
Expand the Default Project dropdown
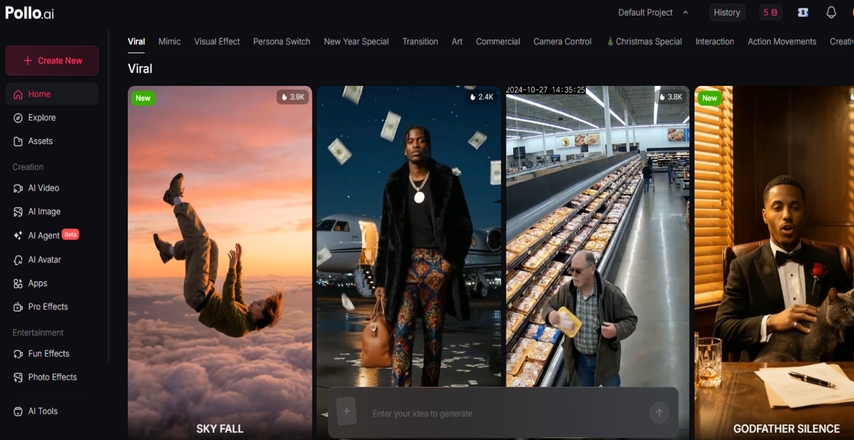(x=653, y=13)
